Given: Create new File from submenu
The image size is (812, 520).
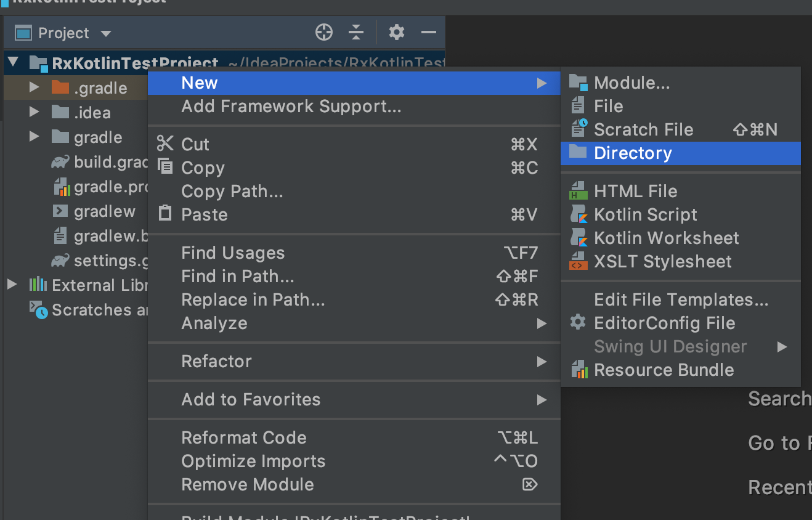Looking at the screenshot, I should [681, 106].
